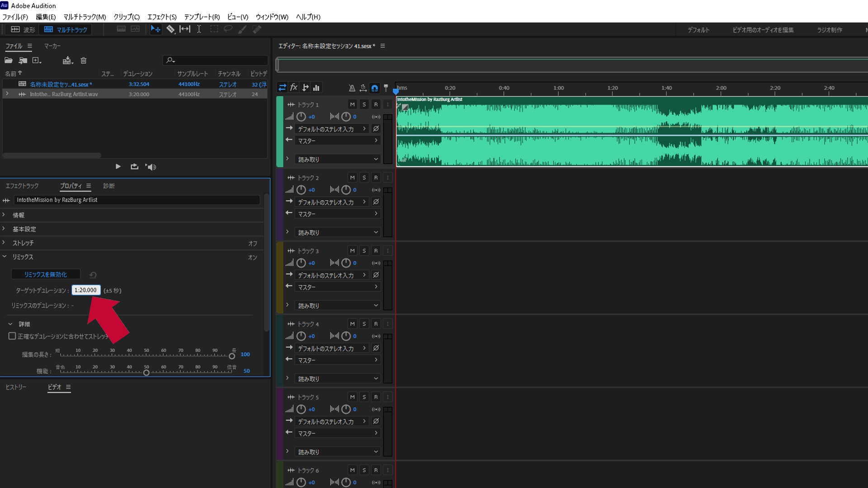868x488 pixels.
Task: Expand the ストレッチ section
Action: coord(4,243)
